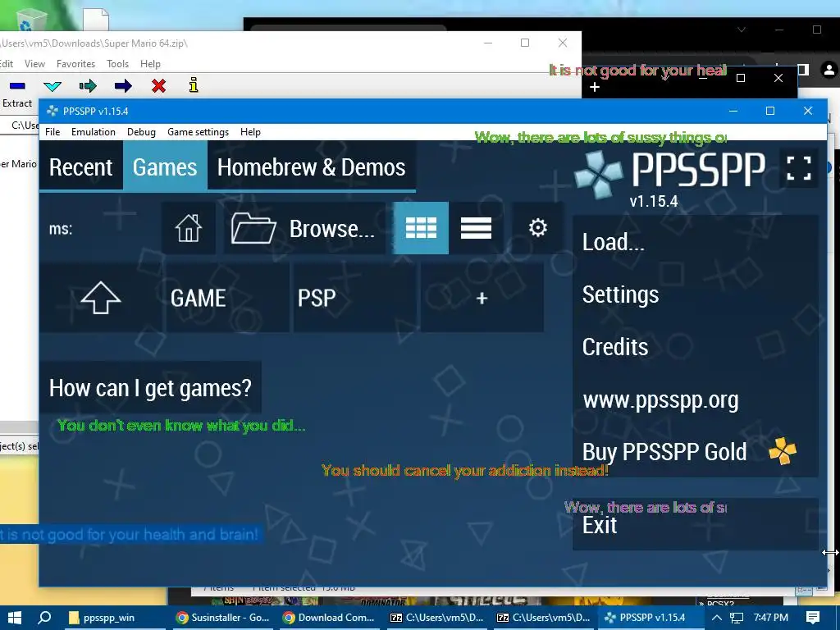Open the Emulation menu
Image resolution: width=840 pixels, height=630 pixels.
tap(94, 132)
